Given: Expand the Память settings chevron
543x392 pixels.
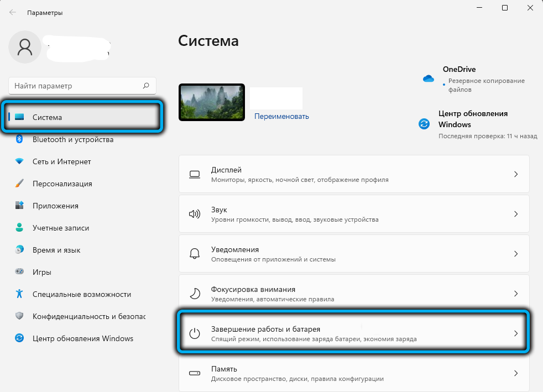Looking at the screenshot, I should [x=515, y=373].
